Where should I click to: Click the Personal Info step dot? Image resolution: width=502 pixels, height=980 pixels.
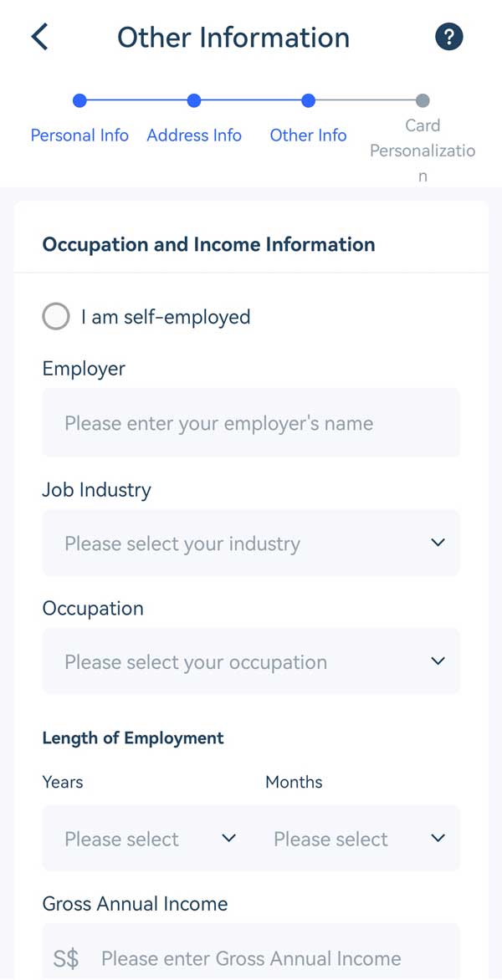79,101
